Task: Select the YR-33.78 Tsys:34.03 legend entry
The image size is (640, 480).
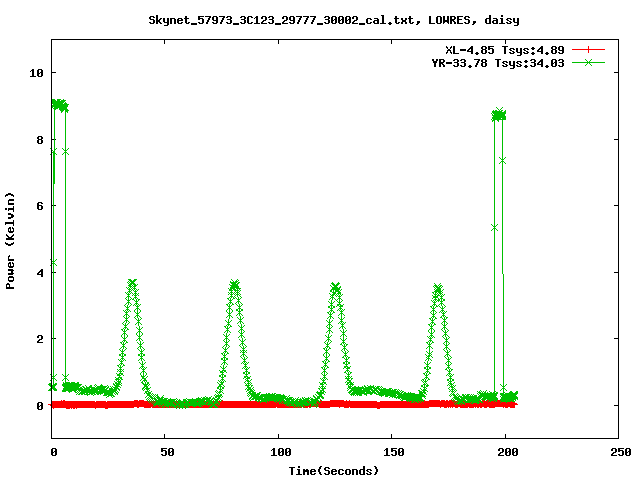Action: 498,63
